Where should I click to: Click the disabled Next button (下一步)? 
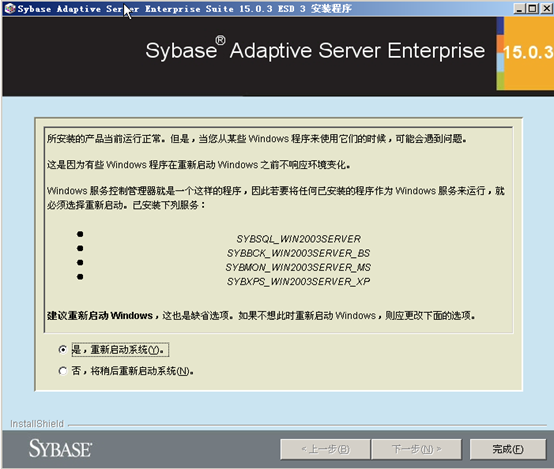(x=417, y=449)
